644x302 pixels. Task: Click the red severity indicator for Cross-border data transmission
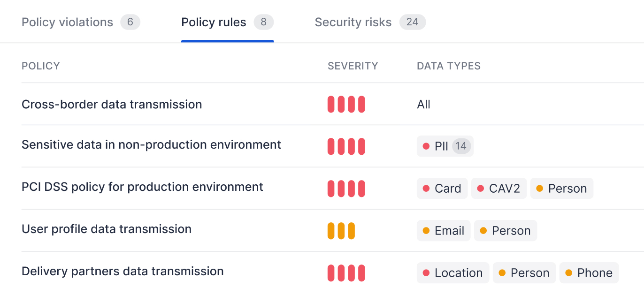(346, 104)
